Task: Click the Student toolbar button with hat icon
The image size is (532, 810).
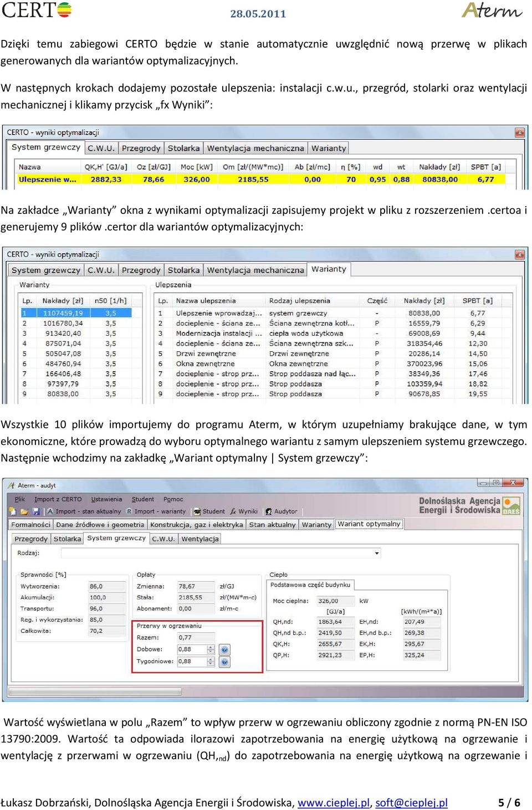Action: pyautogui.click(x=209, y=511)
